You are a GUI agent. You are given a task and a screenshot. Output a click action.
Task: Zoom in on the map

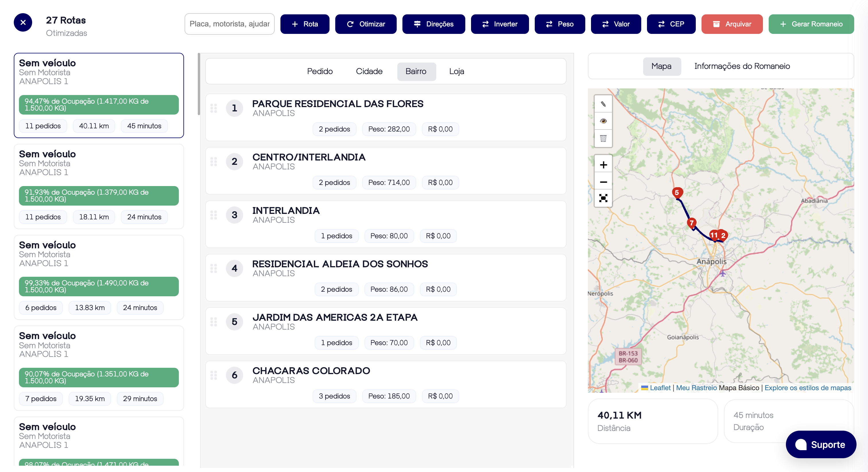603,165
